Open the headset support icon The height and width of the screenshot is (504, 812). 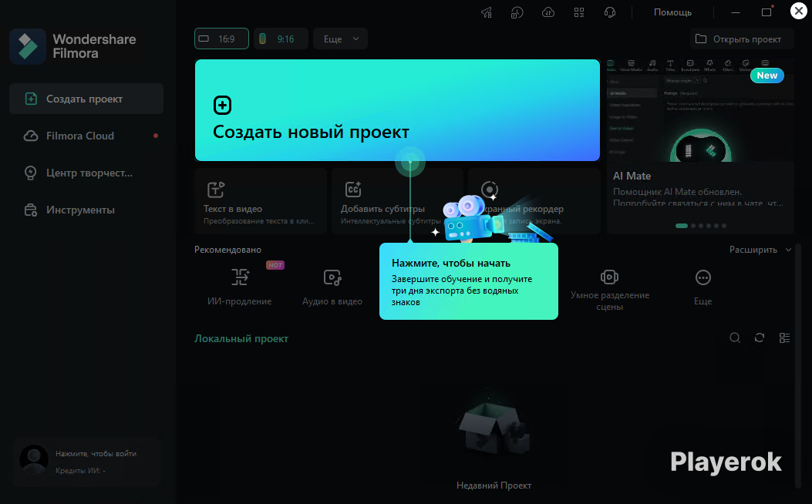610,12
